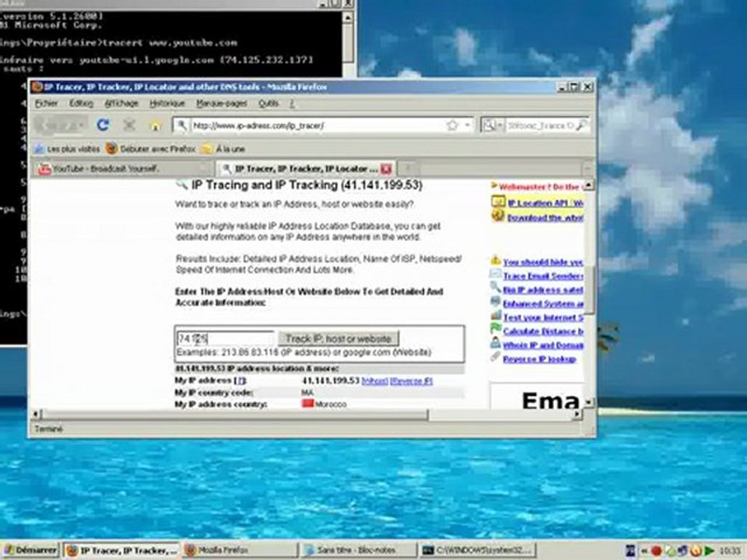Open Enhanced System link
747x560 pixels.
point(542,303)
